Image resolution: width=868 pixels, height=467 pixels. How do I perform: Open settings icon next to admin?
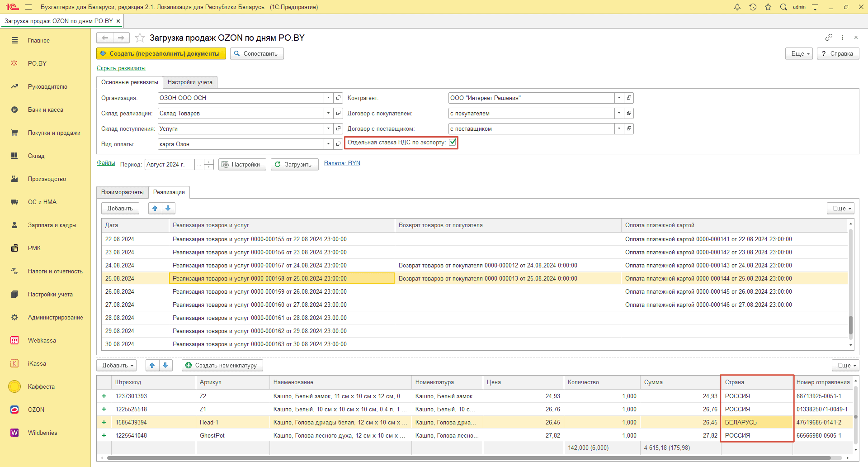[x=815, y=7]
